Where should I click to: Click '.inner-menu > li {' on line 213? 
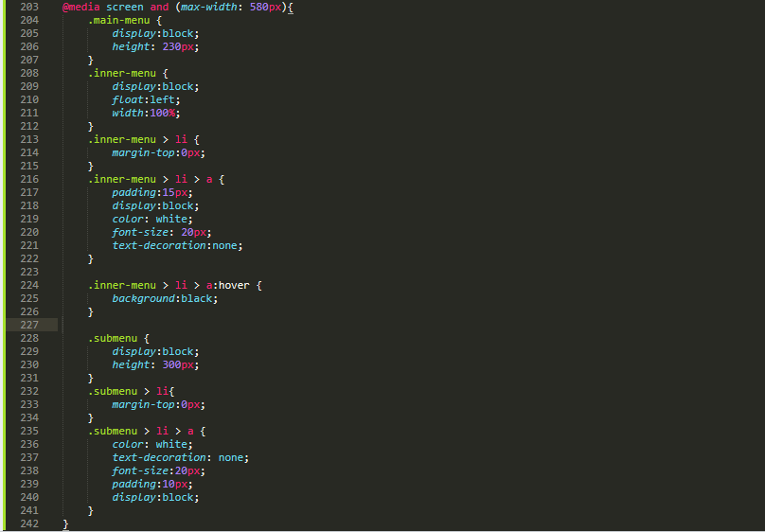(144, 140)
